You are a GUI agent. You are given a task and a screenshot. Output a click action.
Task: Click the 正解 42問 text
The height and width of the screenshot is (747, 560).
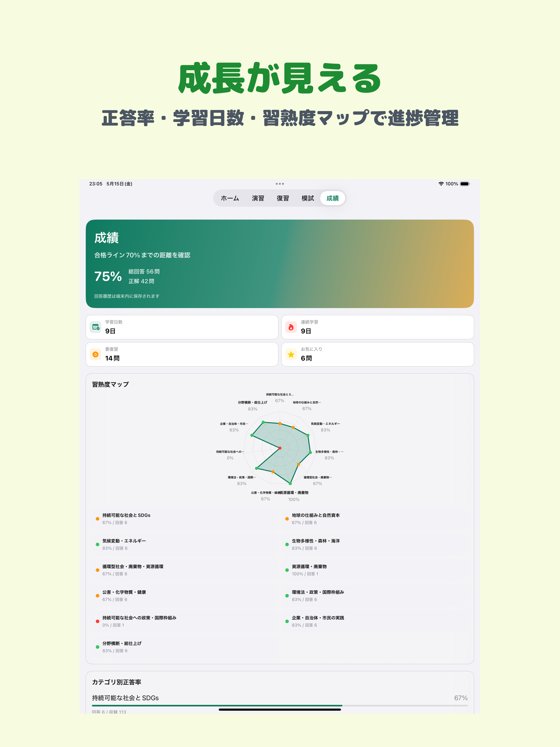[141, 281]
